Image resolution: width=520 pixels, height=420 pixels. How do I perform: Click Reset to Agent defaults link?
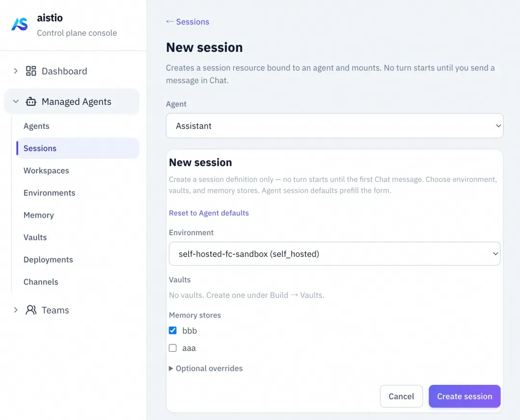click(209, 213)
